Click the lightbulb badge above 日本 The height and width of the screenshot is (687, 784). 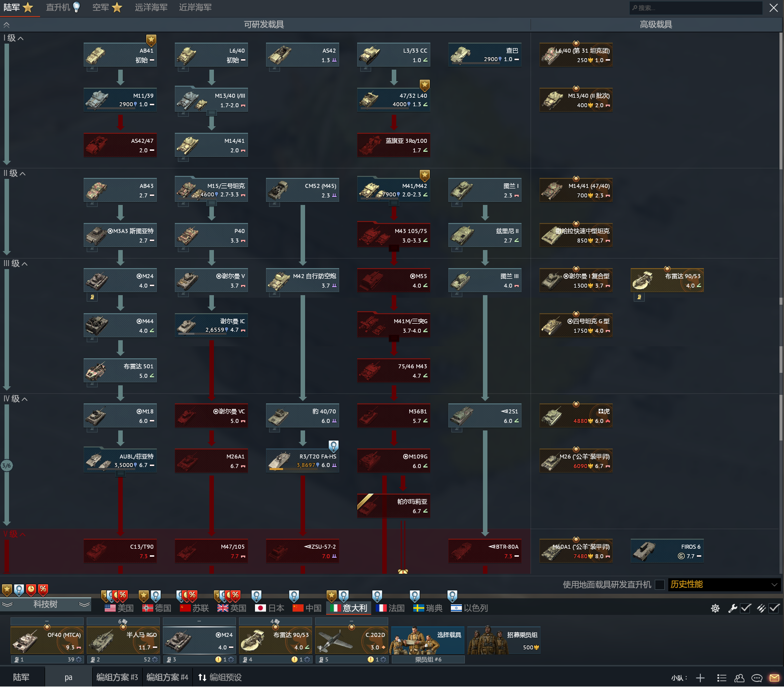[x=256, y=595]
